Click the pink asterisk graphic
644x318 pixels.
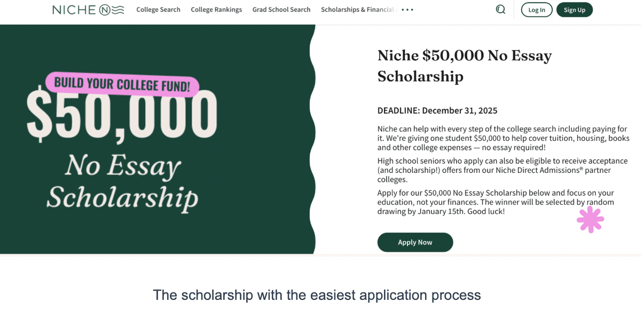[x=590, y=219]
